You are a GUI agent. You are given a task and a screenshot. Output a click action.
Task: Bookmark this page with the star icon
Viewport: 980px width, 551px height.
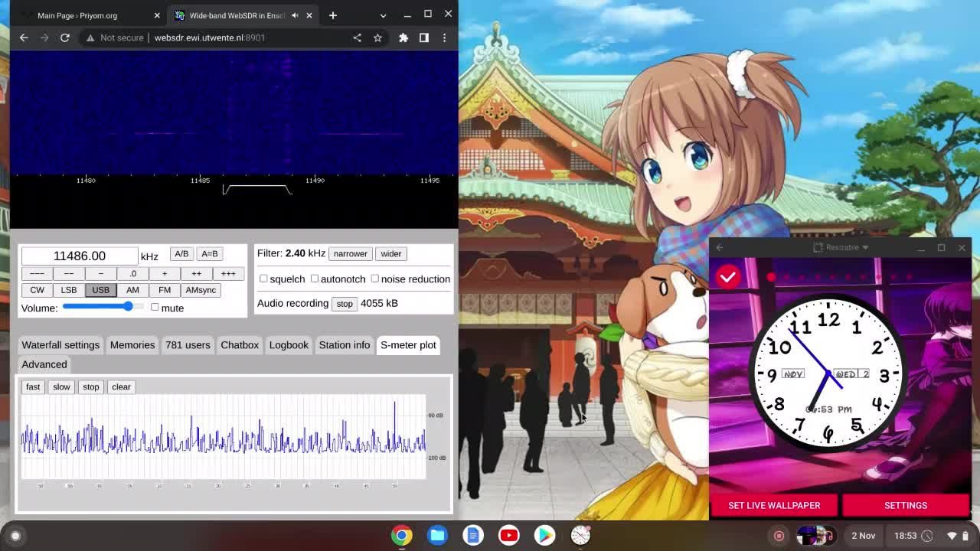tap(377, 37)
